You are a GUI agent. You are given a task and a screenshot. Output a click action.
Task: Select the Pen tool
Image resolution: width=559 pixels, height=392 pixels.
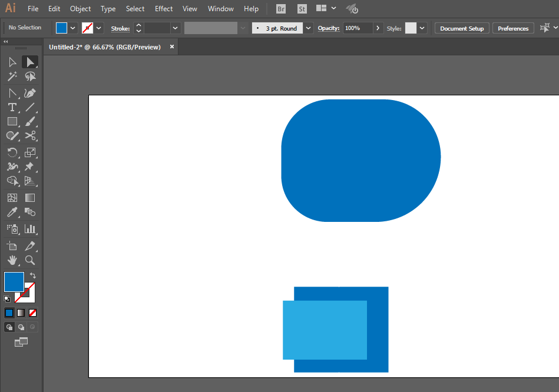click(x=30, y=93)
